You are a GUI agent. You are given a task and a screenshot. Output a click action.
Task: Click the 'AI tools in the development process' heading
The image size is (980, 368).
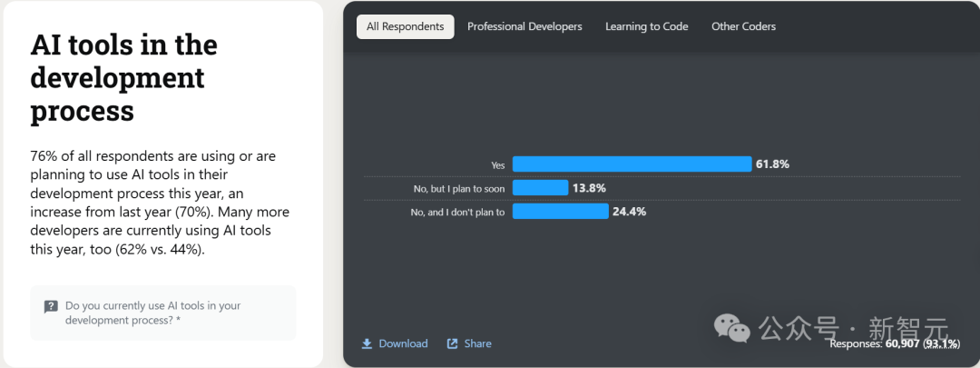click(x=123, y=77)
